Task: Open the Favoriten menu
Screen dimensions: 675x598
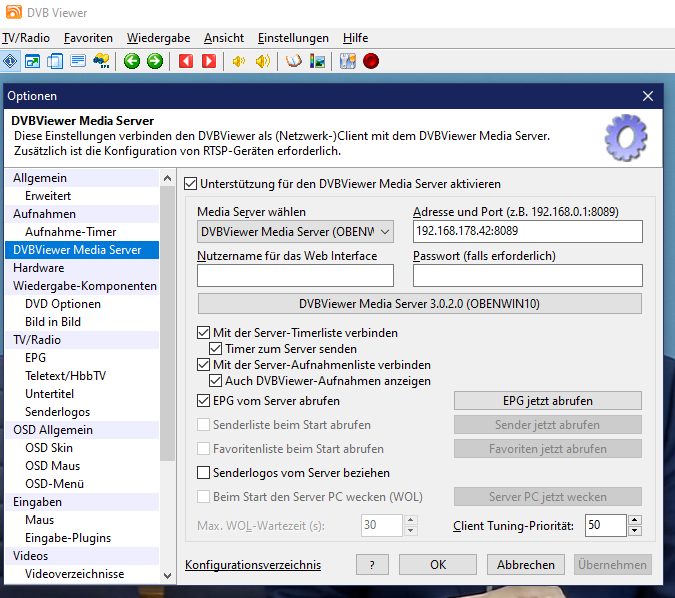Action: click(88, 38)
